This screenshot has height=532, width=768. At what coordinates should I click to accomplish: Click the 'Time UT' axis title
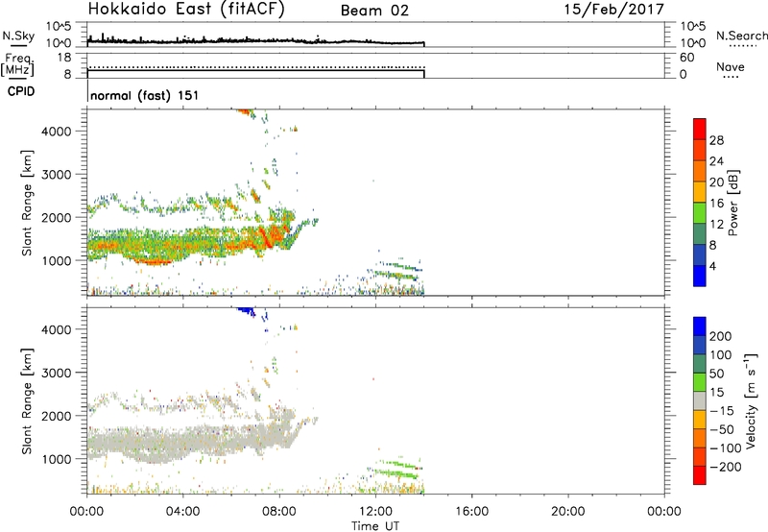coord(375,526)
